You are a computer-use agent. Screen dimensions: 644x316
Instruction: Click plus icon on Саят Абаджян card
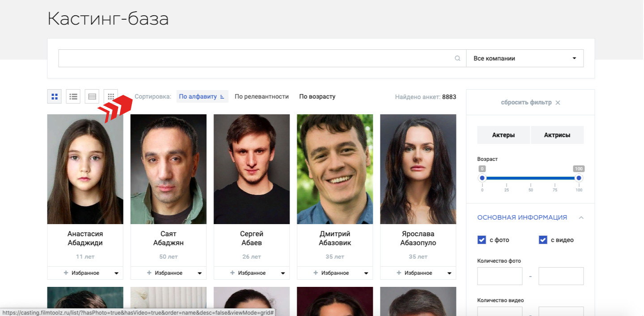coord(149,273)
